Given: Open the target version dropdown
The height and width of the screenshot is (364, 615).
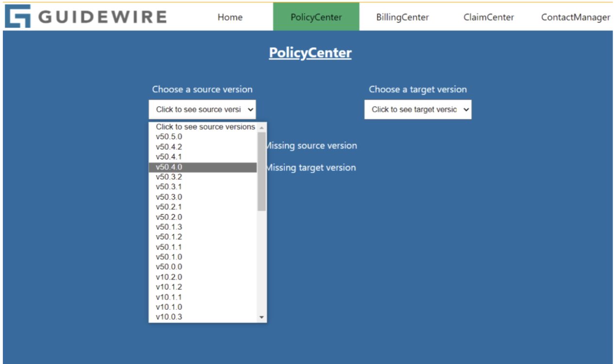Looking at the screenshot, I should [418, 110].
